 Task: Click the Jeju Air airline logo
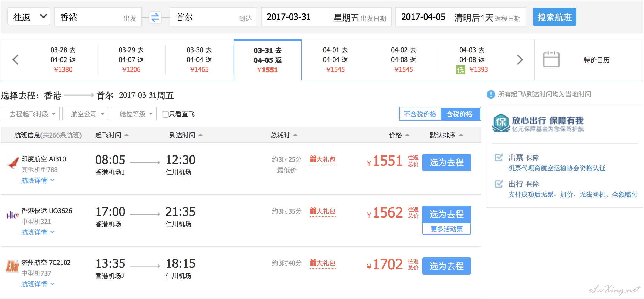(13, 266)
